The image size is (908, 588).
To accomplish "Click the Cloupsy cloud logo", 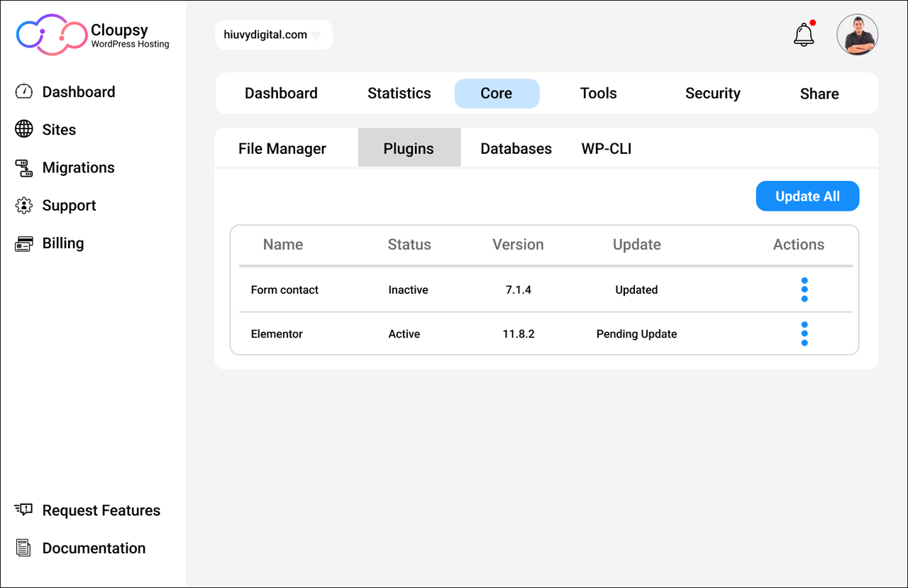I will [51, 33].
